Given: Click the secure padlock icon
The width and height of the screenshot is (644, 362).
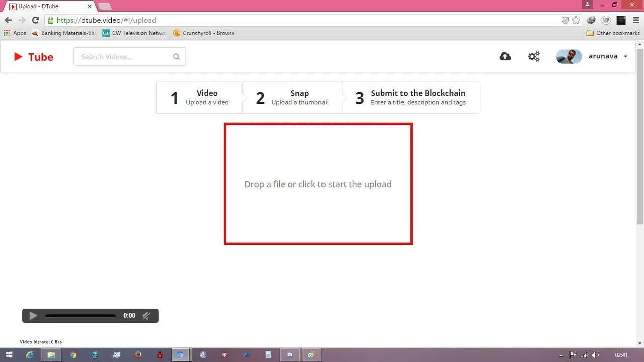Looking at the screenshot, I should (50, 20).
